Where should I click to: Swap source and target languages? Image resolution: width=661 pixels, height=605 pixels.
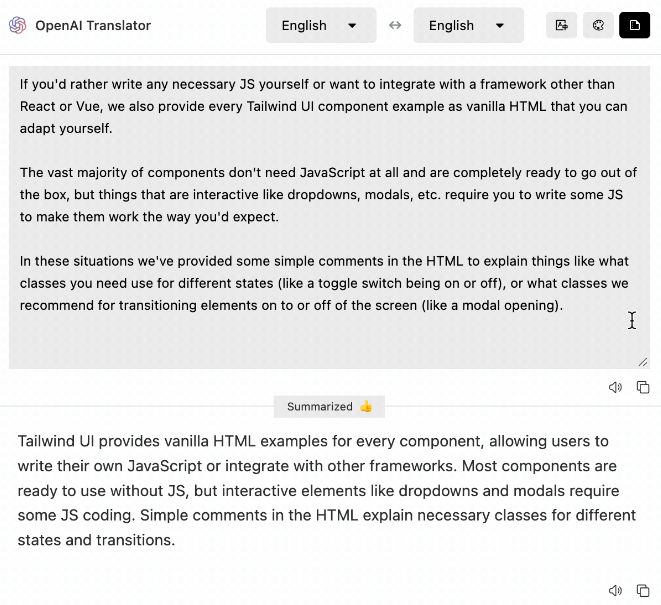click(395, 25)
